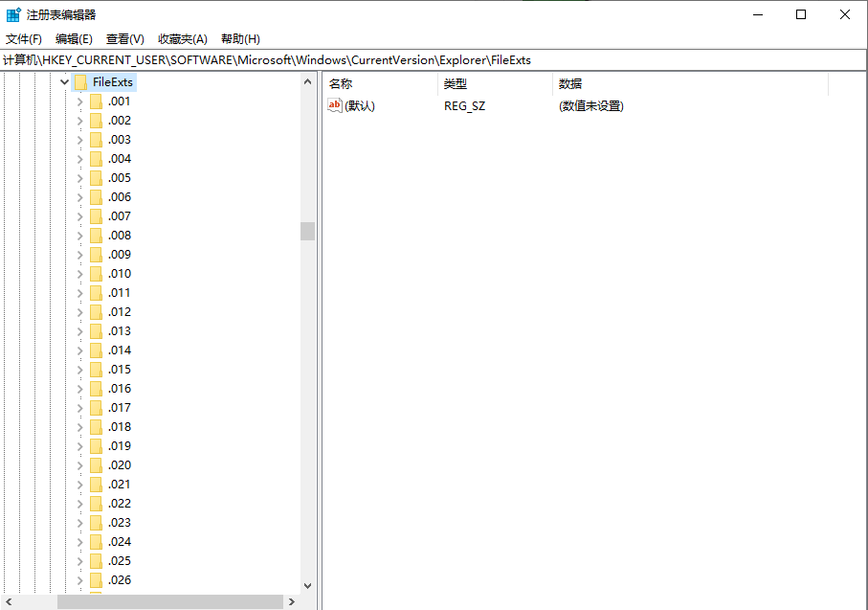868x610 pixels.
Task: Select the (默认) value entry
Action: click(x=359, y=105)
